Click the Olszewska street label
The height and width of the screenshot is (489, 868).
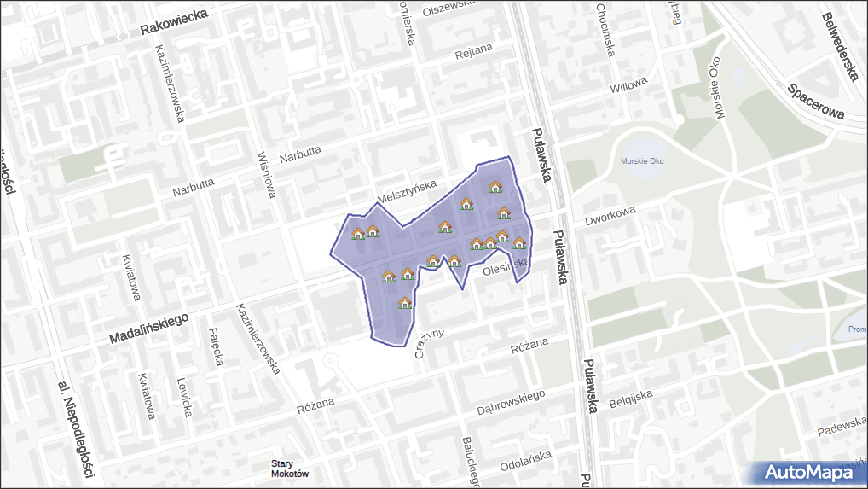449,8
